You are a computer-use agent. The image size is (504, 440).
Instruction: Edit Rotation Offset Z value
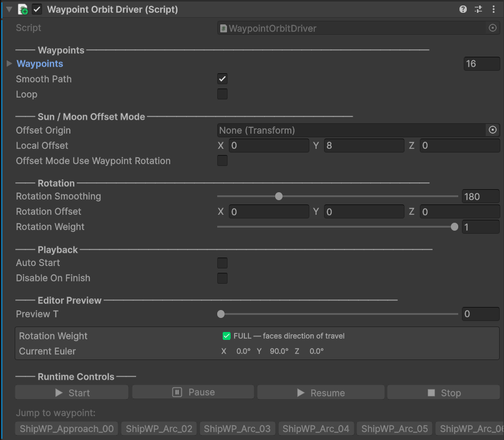pyautogui.click(x=459, y=212)
